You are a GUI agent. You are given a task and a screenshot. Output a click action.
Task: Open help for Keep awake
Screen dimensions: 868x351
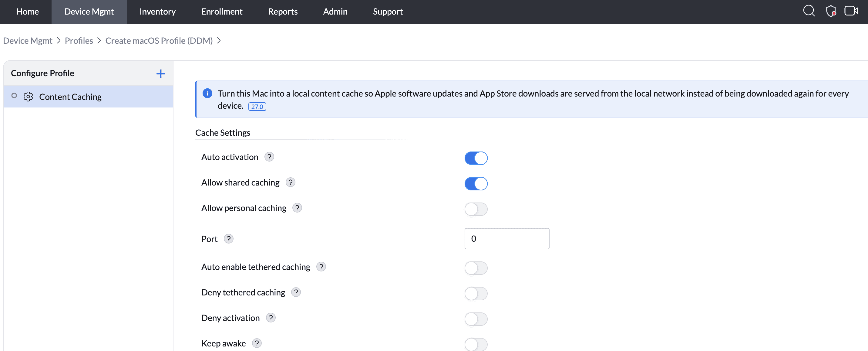[257, 343]
